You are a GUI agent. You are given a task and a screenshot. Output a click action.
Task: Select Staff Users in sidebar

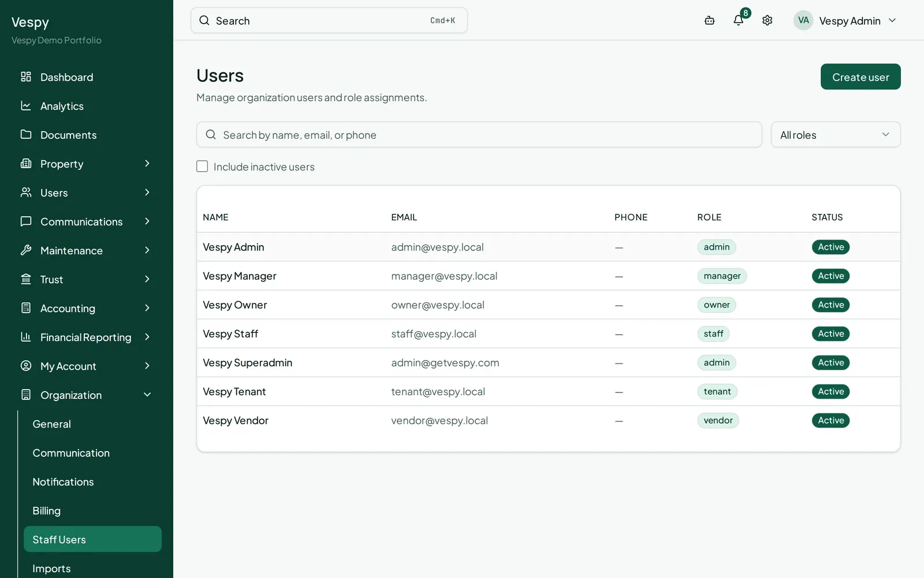pyautogui.click(x=92, y=539)
